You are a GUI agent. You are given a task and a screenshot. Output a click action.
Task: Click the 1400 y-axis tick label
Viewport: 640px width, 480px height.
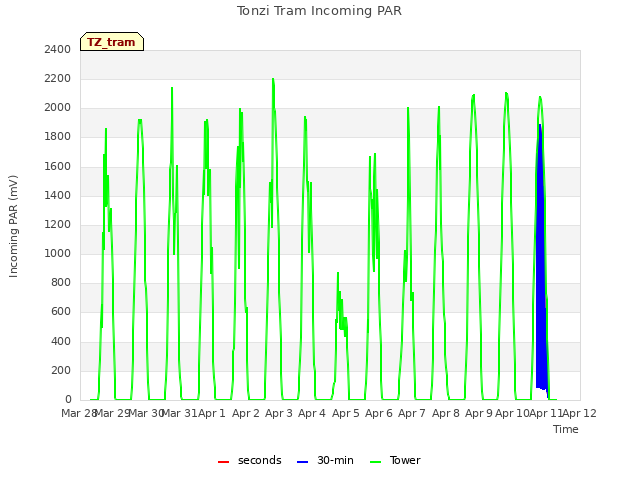click(58, 195)
